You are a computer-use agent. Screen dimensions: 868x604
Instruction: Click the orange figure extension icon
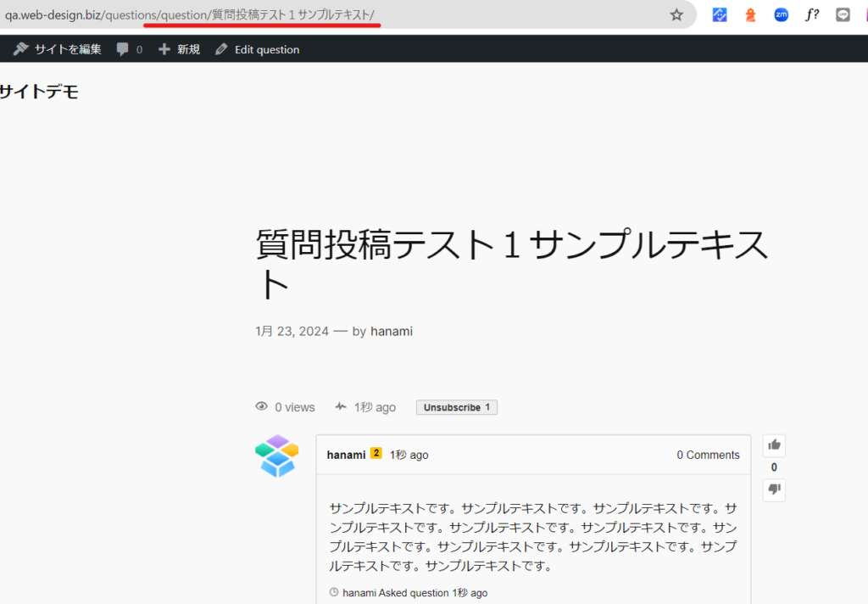pos(750,14)
